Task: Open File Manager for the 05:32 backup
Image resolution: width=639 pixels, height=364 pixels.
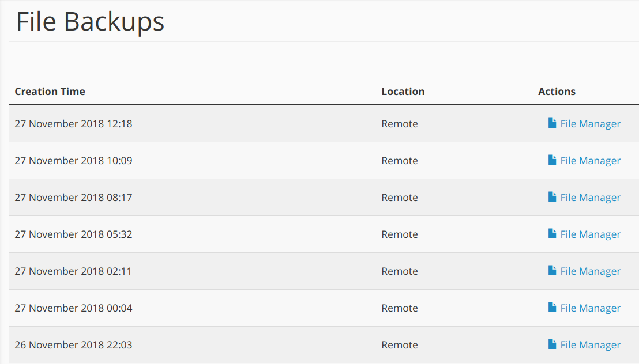Action: 590,234
